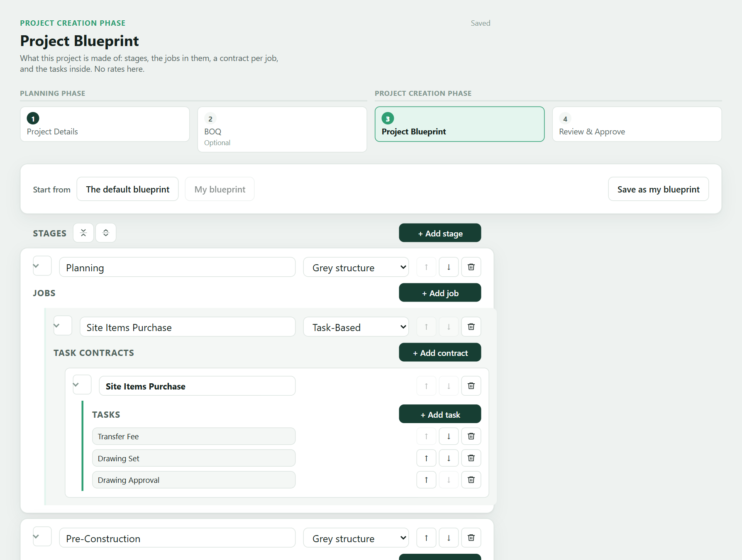Click the Add task button

440,414
